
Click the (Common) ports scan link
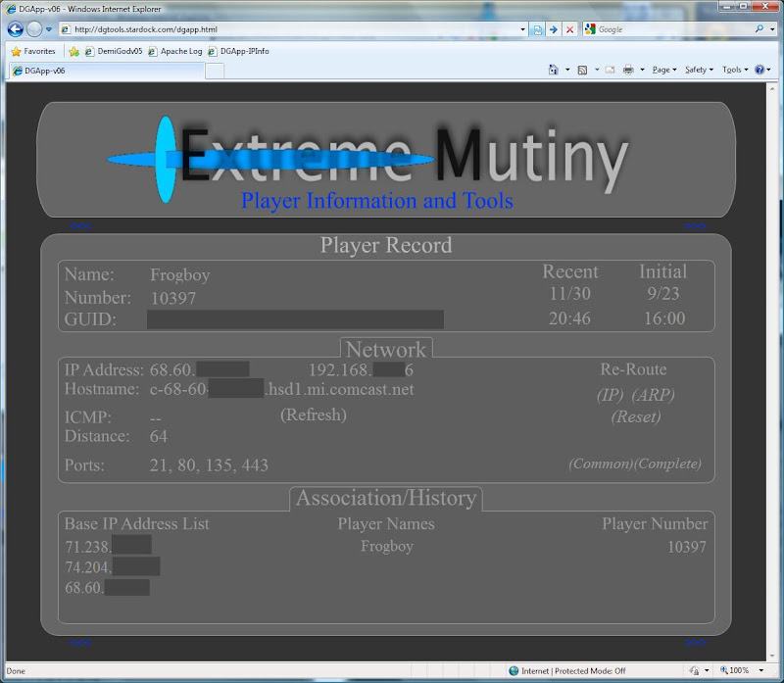click(601, 463)
